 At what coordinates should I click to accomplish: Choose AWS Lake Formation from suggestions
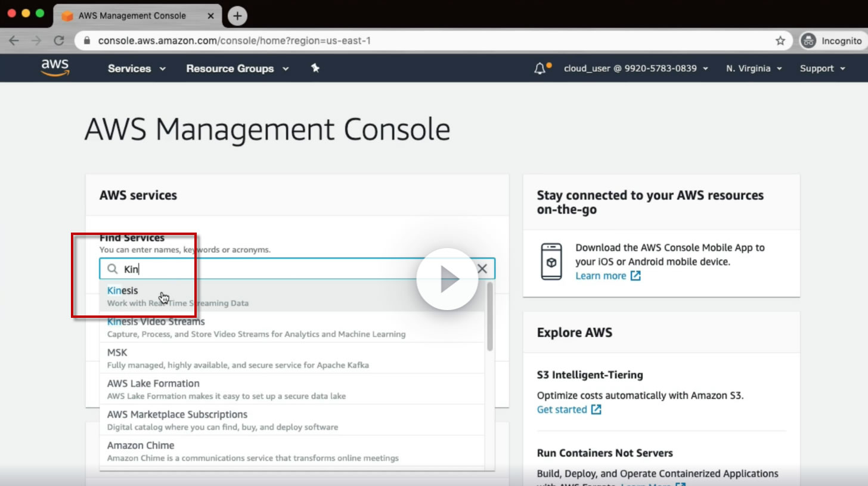click(x=292, y=389)
